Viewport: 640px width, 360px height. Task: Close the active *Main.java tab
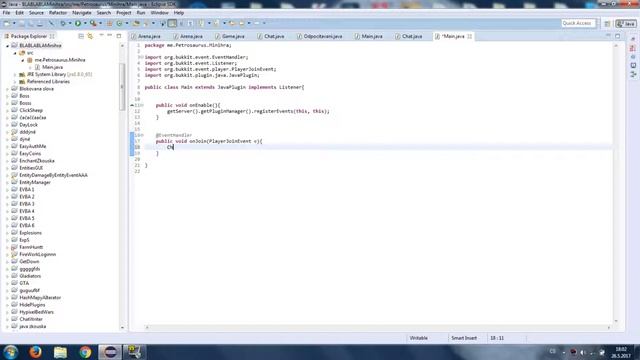(x=470, y=36)
